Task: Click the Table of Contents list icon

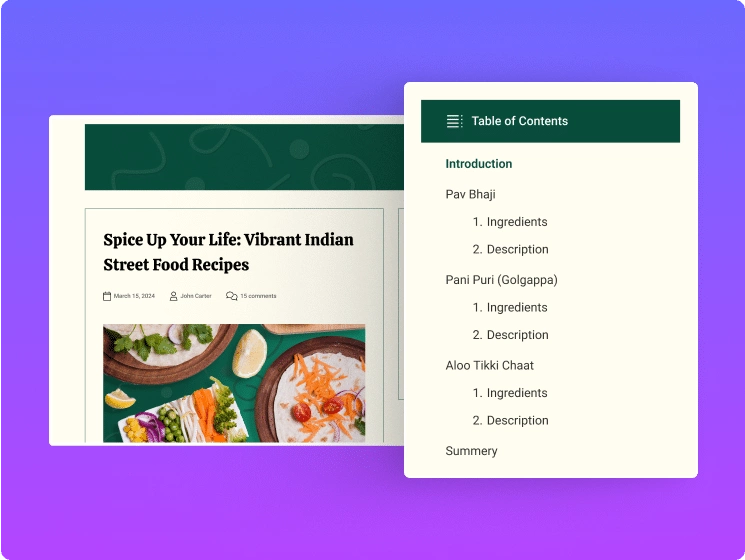Action: tap(454, 121)
